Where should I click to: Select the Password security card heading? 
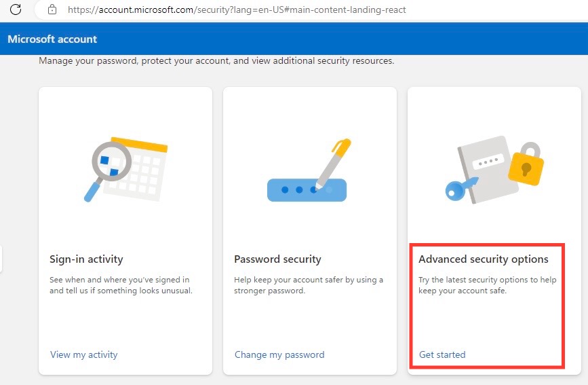(277, 259)
